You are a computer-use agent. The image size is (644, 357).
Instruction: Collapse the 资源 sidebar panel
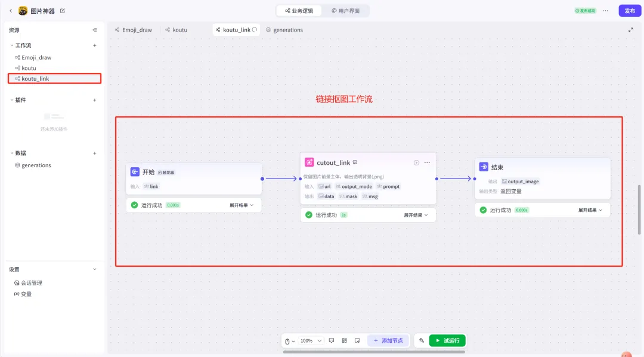[x=95, y=30]
